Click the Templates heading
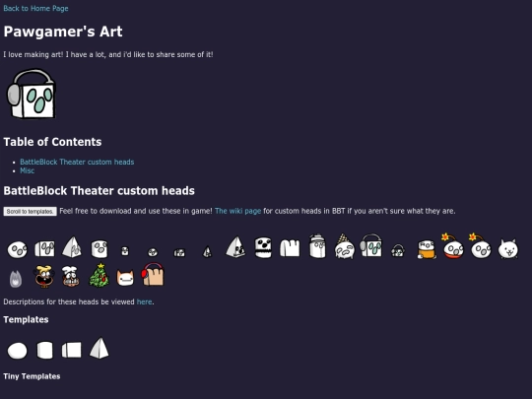532x399 pixels. [26, 319]
